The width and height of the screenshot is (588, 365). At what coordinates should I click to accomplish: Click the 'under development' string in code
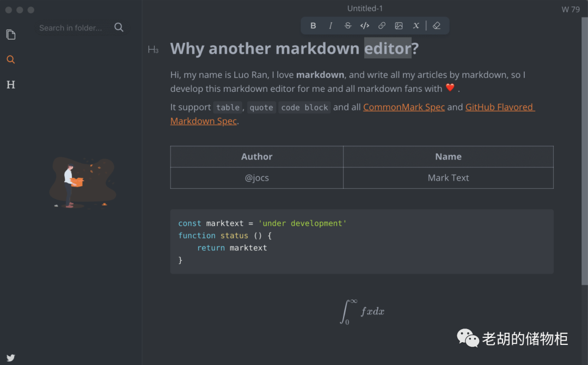pos(302,224)
